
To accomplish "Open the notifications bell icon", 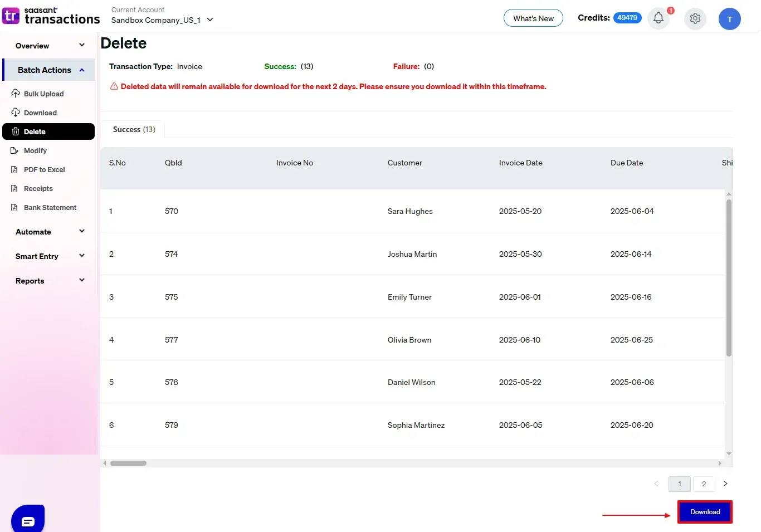I will click(x=658, y=18).
